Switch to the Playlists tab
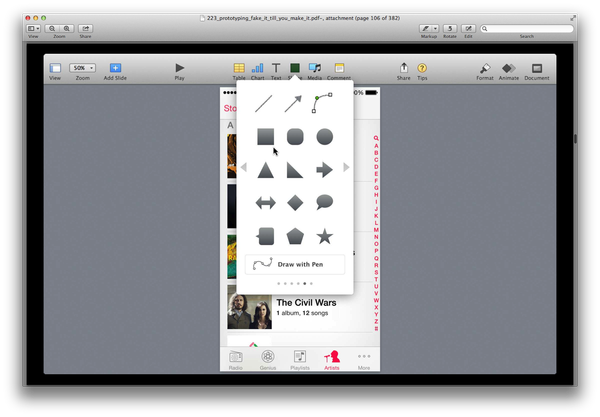The image size is (600, 417). click(299, 359)
